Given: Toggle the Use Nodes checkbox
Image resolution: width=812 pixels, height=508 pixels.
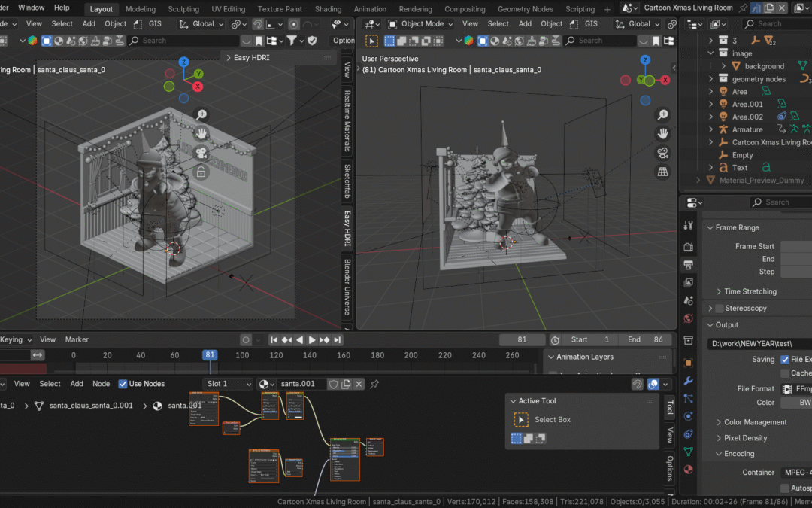Looking at the screenshot, I should pyautogui.click(x=123, y=384).
